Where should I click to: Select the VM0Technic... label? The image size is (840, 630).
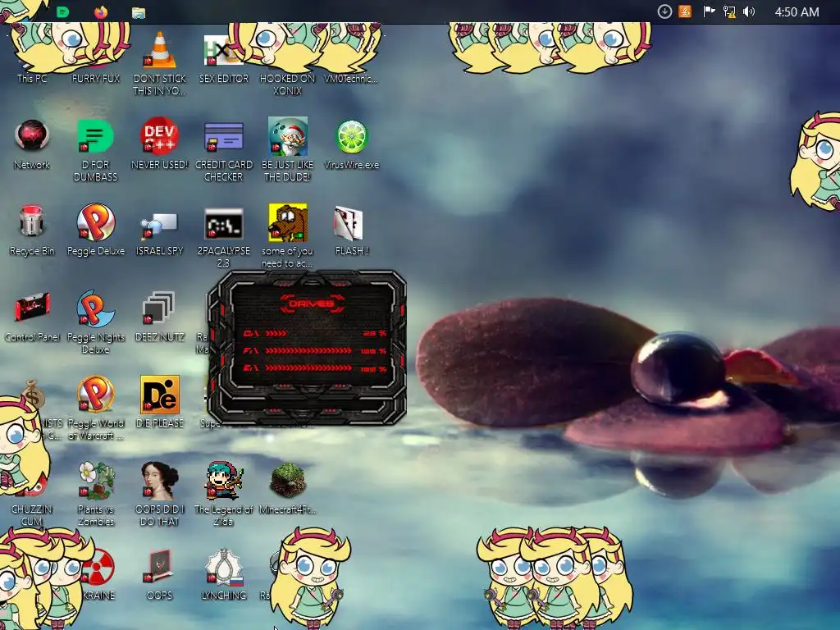pos(351,79)
